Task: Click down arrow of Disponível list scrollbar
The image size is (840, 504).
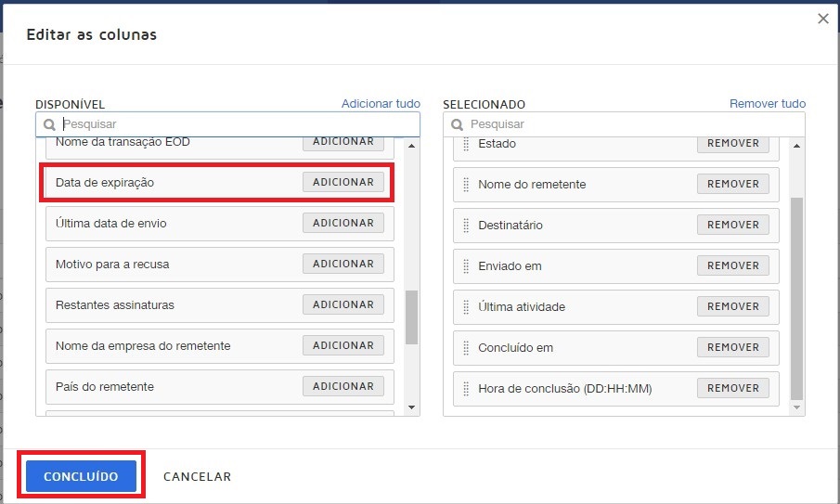Action: (x=411, y=407)
